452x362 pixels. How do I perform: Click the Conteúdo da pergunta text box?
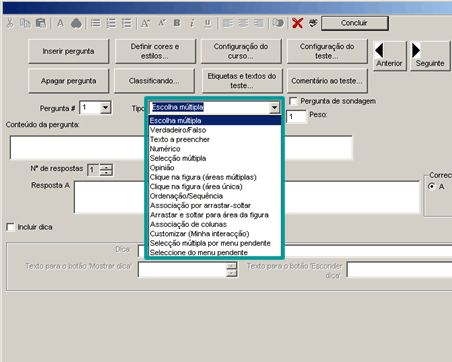pyautogui.click(x=181, y=147)
